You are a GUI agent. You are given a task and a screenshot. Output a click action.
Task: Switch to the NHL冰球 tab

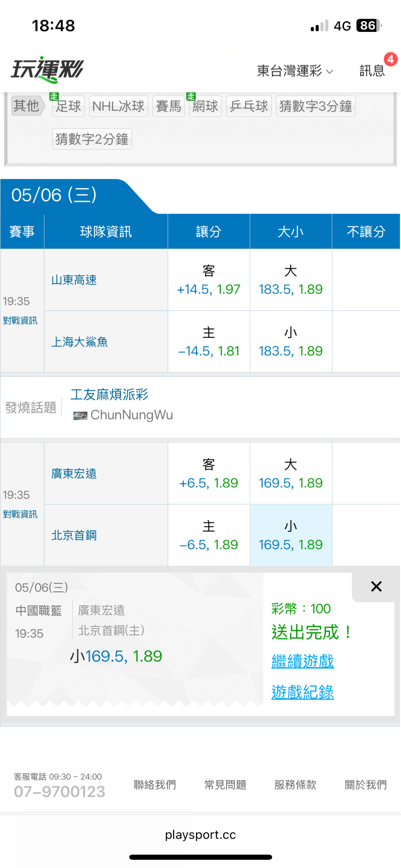pos(118,106)
